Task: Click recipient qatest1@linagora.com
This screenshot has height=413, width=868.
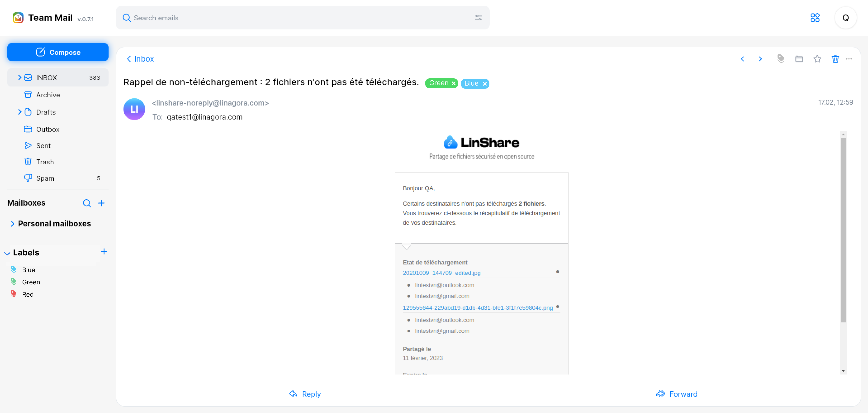Action: click(x=204, y=117)
